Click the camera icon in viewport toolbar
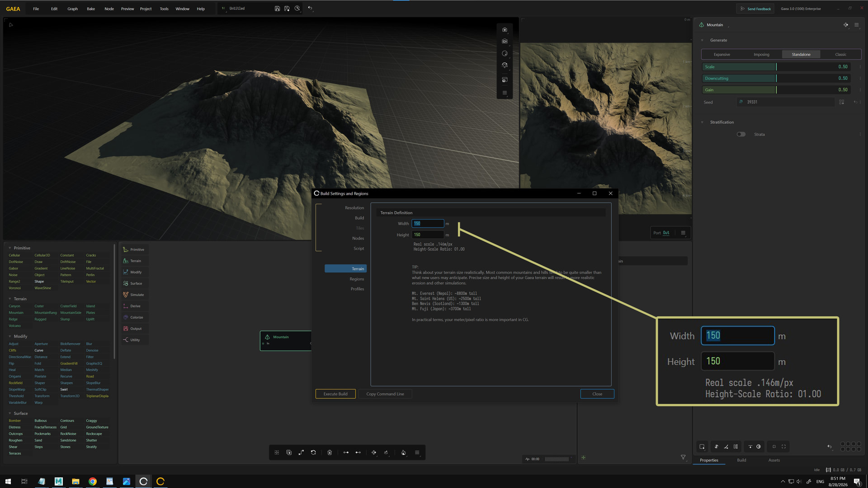The height and width of the screenshot is (488, 868). [x=505, y=30]
